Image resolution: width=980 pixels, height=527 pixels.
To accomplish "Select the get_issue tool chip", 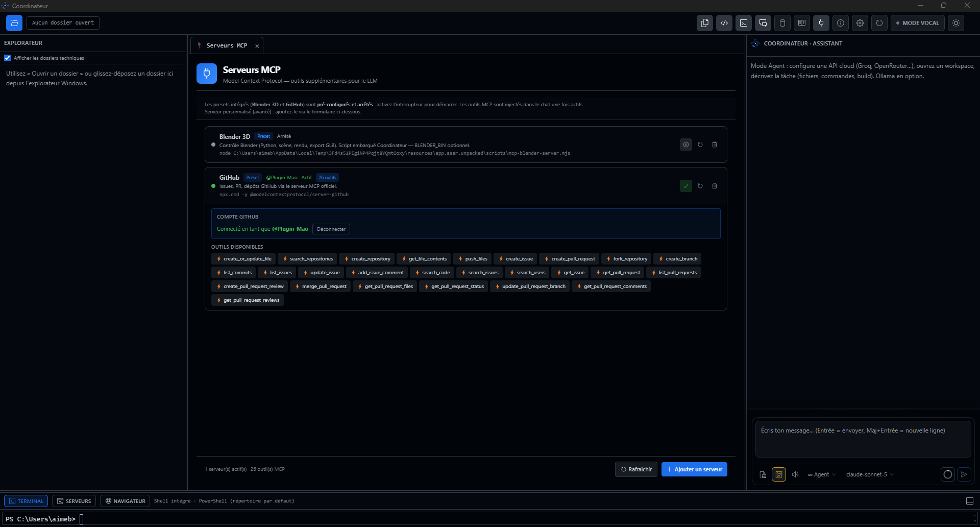I will tap(570, 273).
